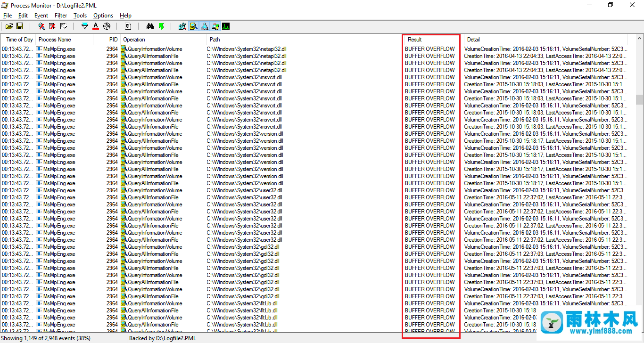Select the crosshair include-process-from-window tool
The height and width of the screenshot is (343, 644).
pyautogui.click(x=107, y=26)
